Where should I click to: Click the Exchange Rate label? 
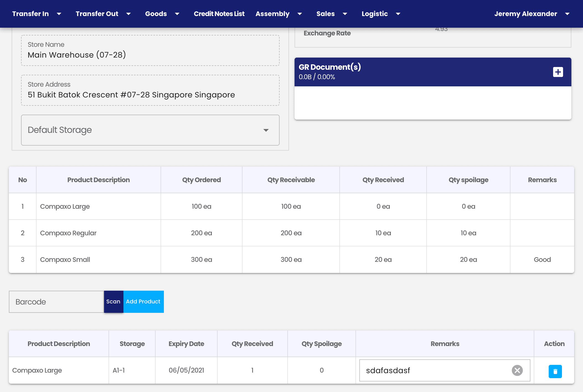pyautogui.click(x=327, y=33)
